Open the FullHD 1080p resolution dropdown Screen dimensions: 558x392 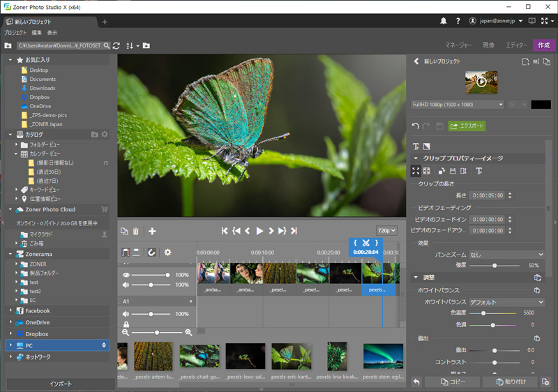tap(458, 105)
